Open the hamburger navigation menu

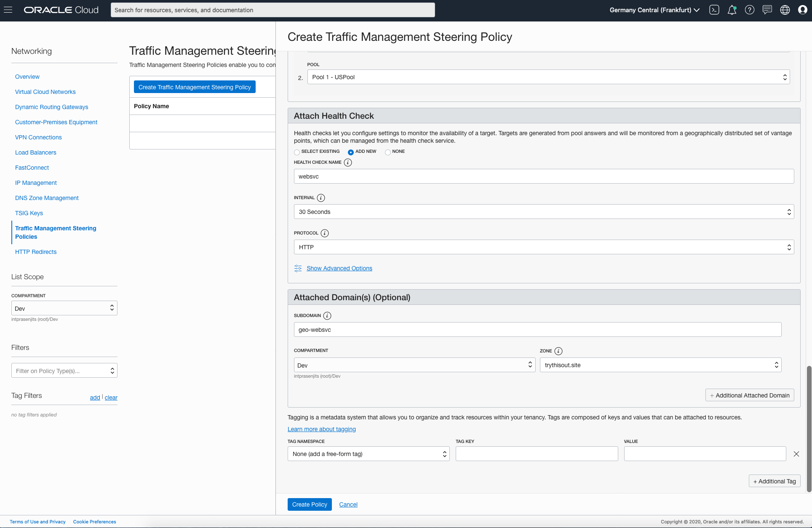(8, 10)
